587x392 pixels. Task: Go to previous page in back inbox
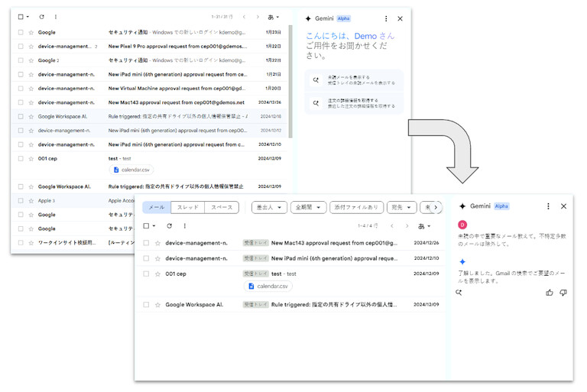click(x=244, y=17)
